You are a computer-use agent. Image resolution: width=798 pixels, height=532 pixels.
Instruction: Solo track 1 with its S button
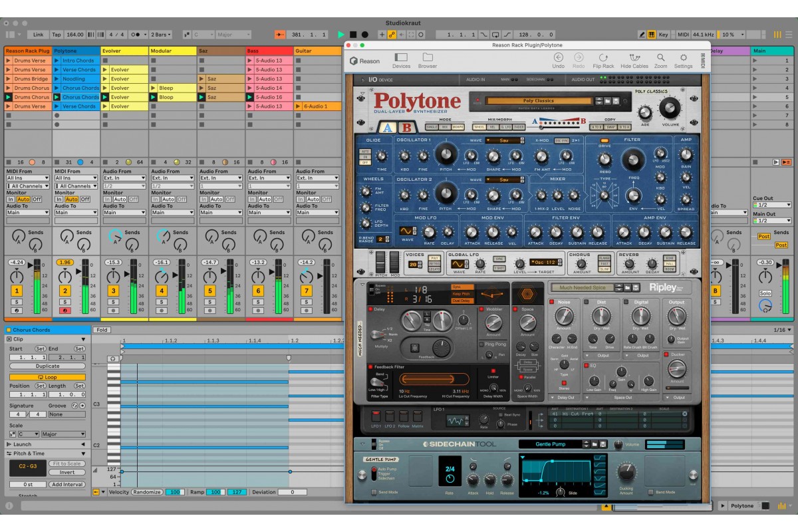click(16, 301)
